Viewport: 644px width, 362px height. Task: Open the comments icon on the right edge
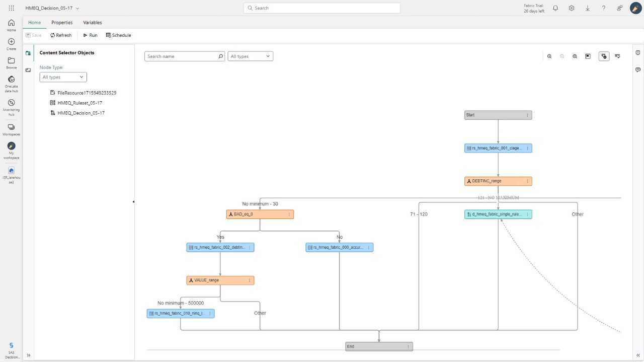pos(637,70)
